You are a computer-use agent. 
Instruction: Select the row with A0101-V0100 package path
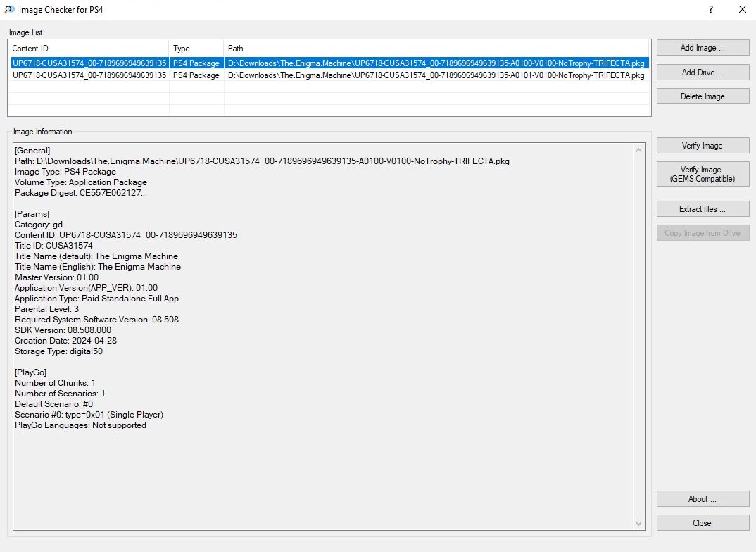(329, 75)
